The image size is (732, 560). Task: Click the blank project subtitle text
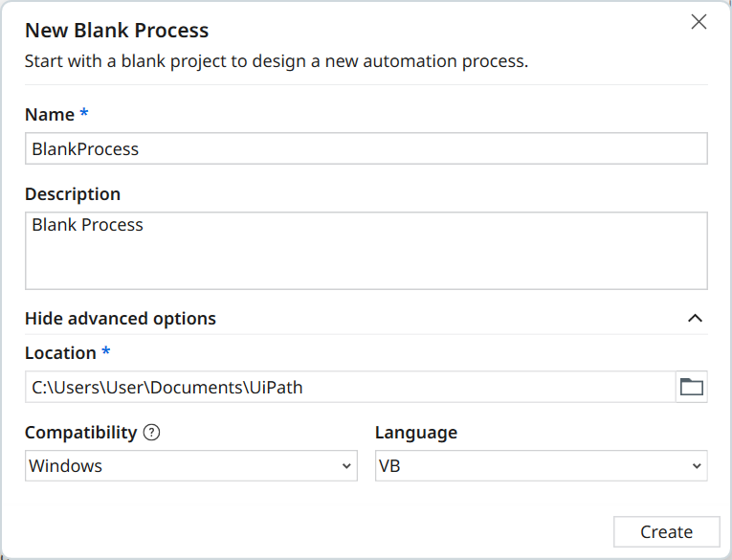(277, 62)
